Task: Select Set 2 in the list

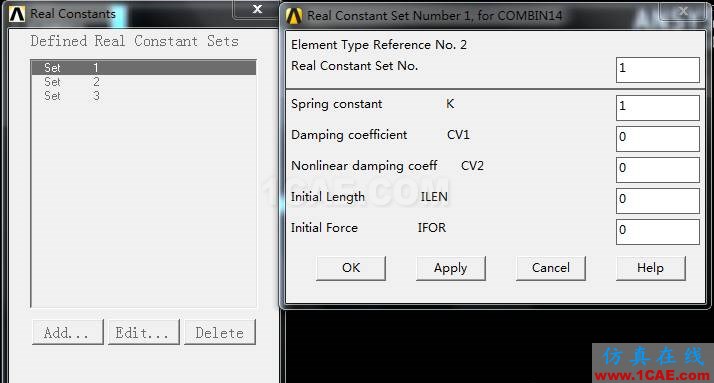Action: pos(143,82)
